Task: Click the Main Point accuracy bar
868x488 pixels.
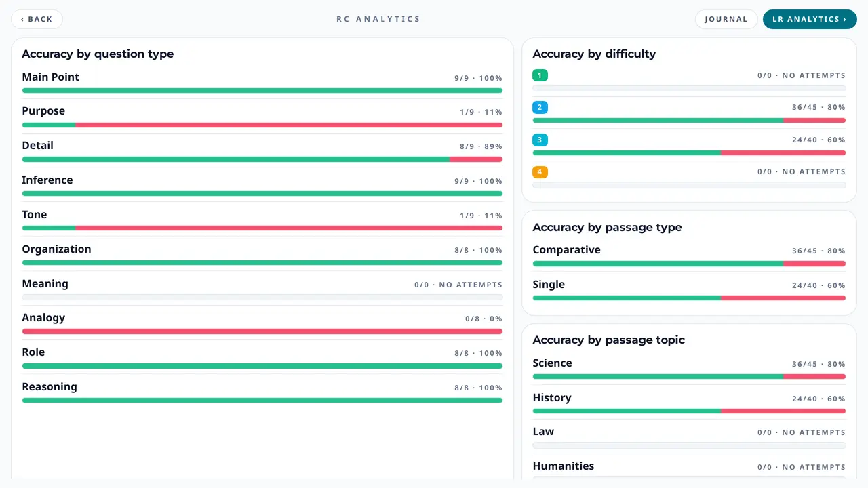Action: 262,90
